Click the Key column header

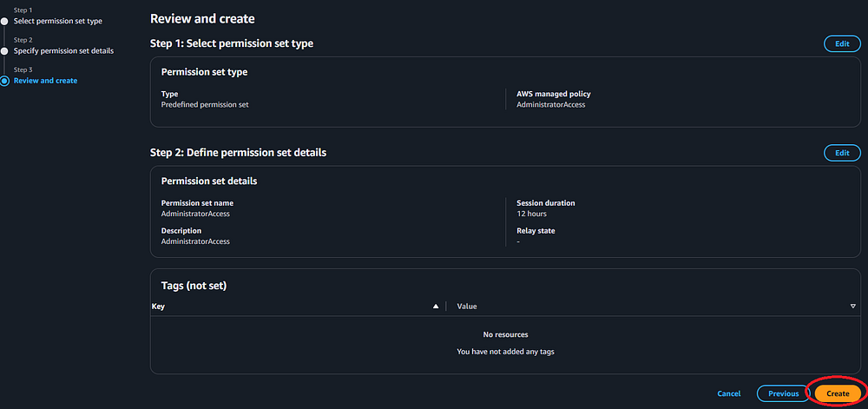tap(158, 307)
